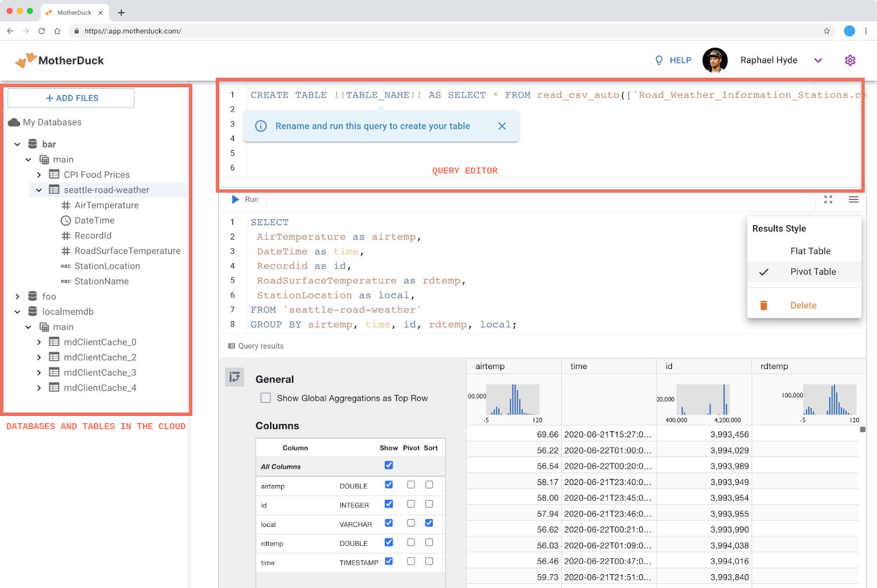The width and height of the screenshot is (877, 588).
Task: Click the DateTime clock icon
Action: [x=66, y=221]
